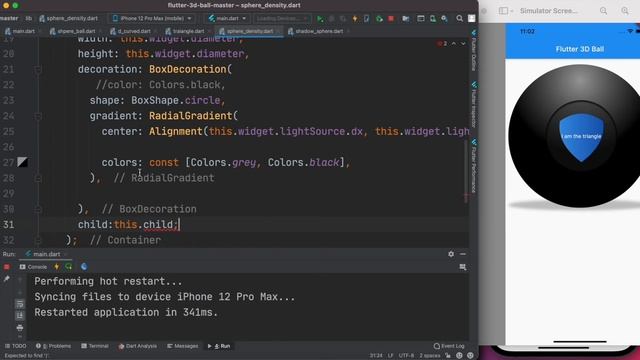The width and height of the screenshot is (640, 360).
Task: Open the Terminal tool window
Action: 95,346
